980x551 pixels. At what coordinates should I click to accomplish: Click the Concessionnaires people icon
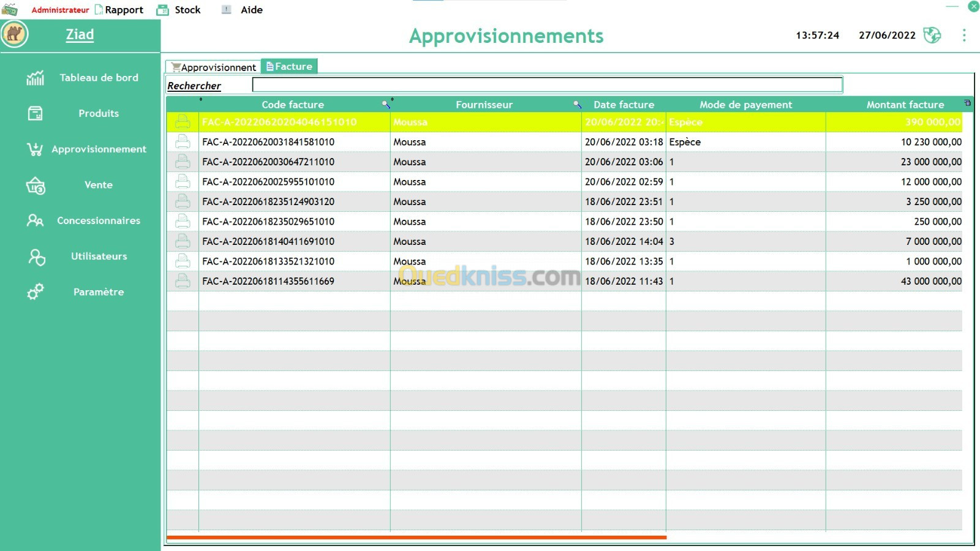point(36,220)
